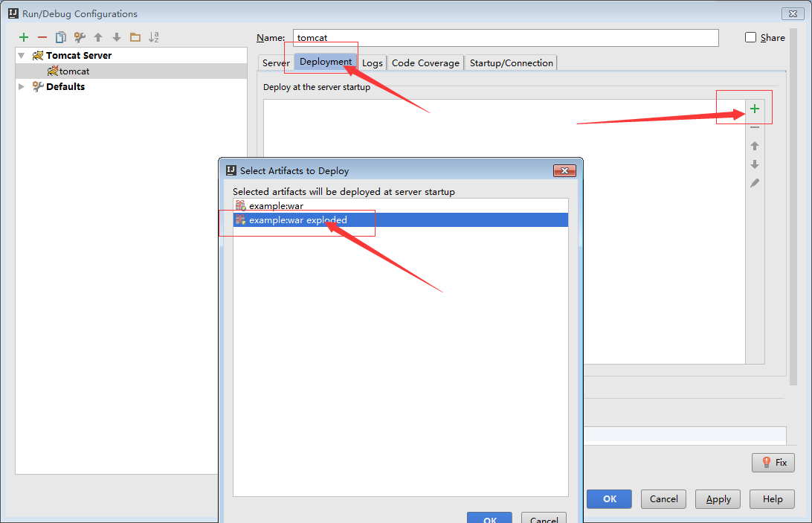Expand the Defaults tree node
The image size is (812, 523).
[x=22, y=86]
